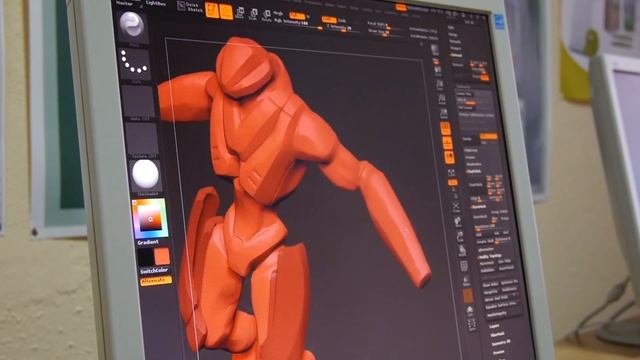The width and height of the screenshot is (640, 360).
Task: Collapse the DynaMesh section header
Action: pyautogui.click(x=479, y=207)
